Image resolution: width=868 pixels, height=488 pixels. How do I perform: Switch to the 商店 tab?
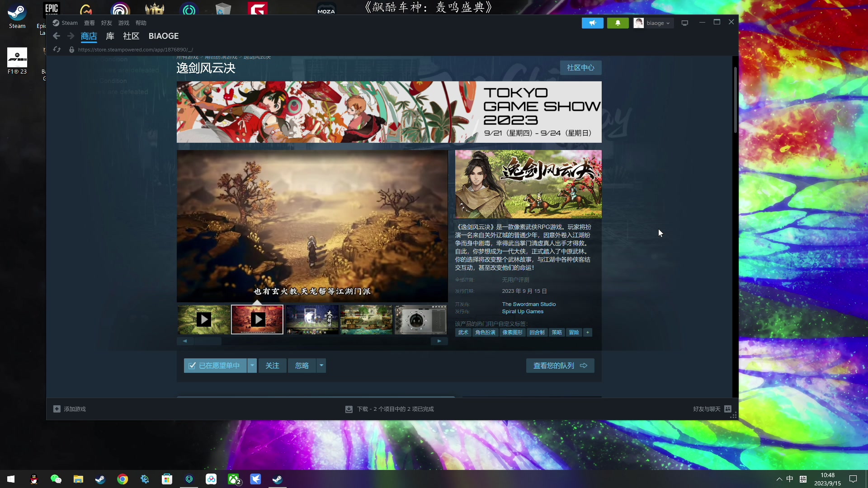(x=89, y=36)
